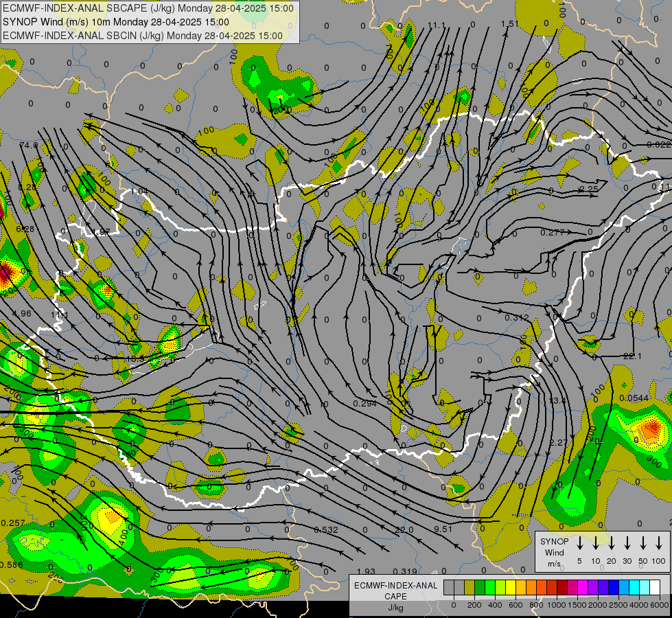Pick the olive swatch in the CAPE scale

click(470, 588)
